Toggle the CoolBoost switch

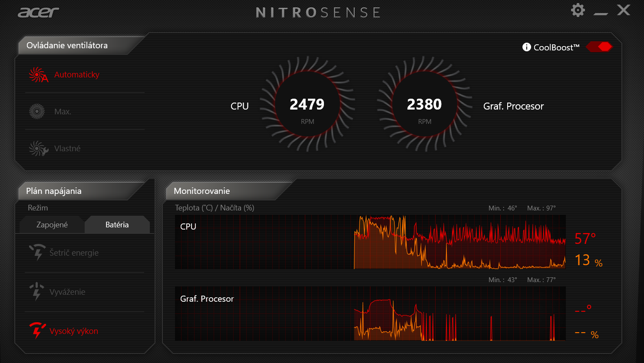[599, 47]
